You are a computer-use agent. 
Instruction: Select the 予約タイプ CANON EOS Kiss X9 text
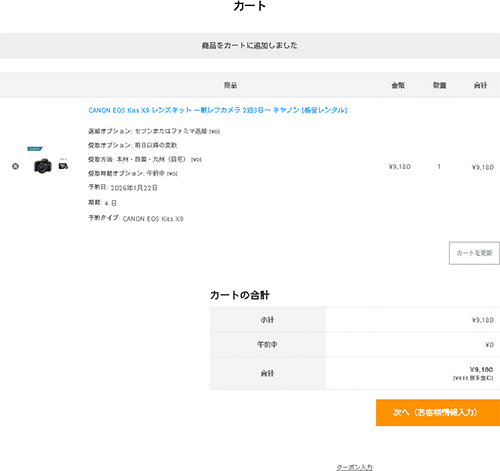pos(136,218)
